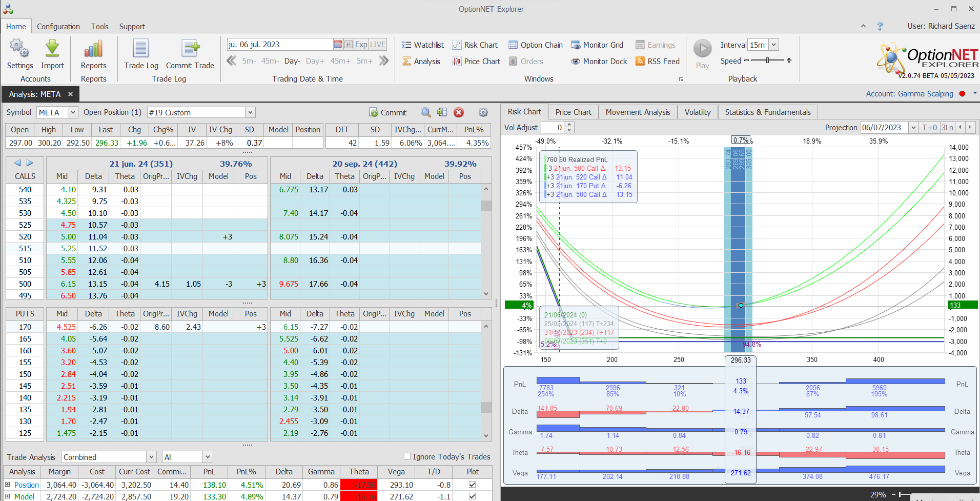Viewport: 980px width, 501px height.
Task: Open the #19 Custom position dropdown
Action: coord(250,112)
